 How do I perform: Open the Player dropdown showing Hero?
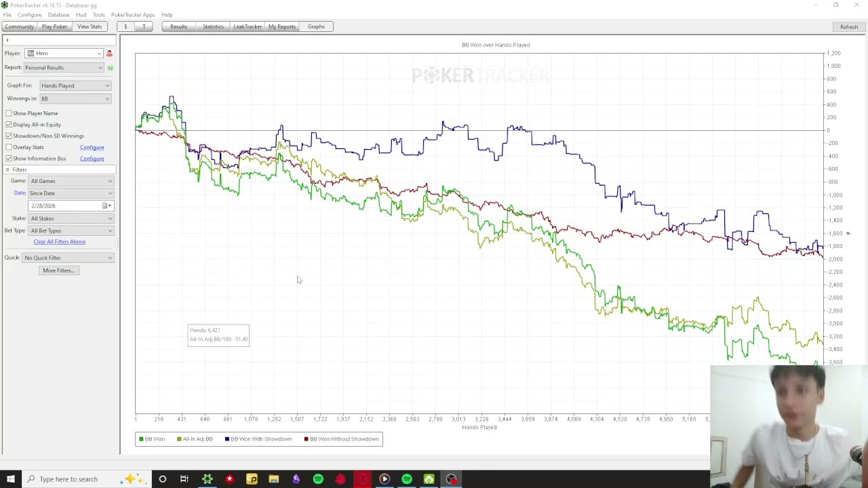64,54
